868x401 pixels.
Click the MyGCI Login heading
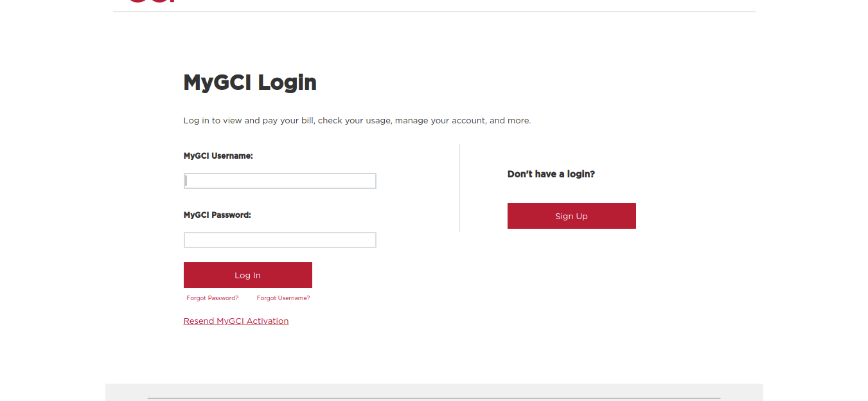(250, 82)
